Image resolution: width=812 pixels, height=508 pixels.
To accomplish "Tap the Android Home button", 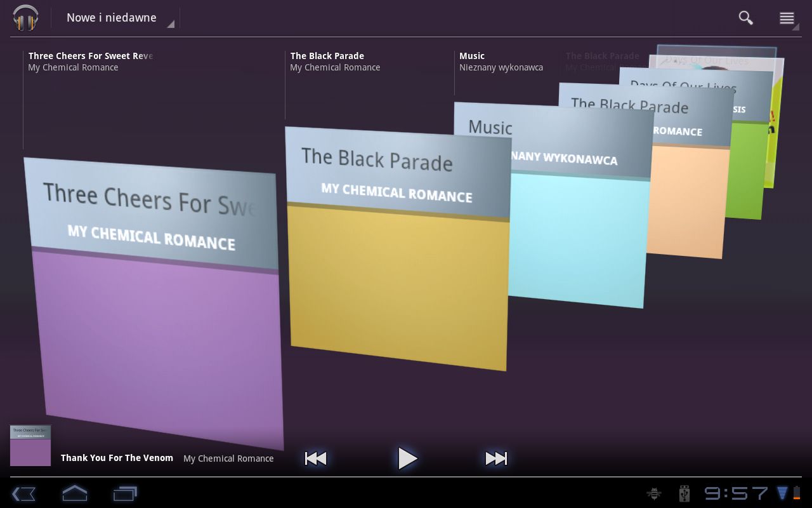I will pyautogui.click(x=74, y=493).
